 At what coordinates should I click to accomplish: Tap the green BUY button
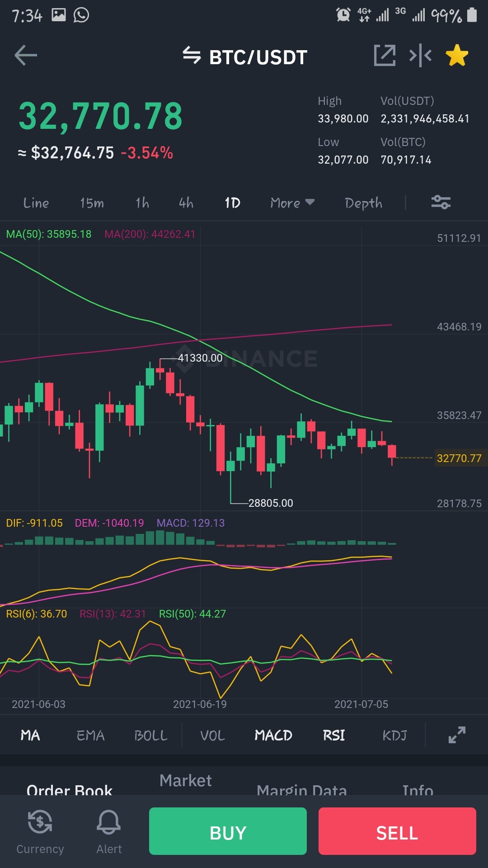point(228,831)
